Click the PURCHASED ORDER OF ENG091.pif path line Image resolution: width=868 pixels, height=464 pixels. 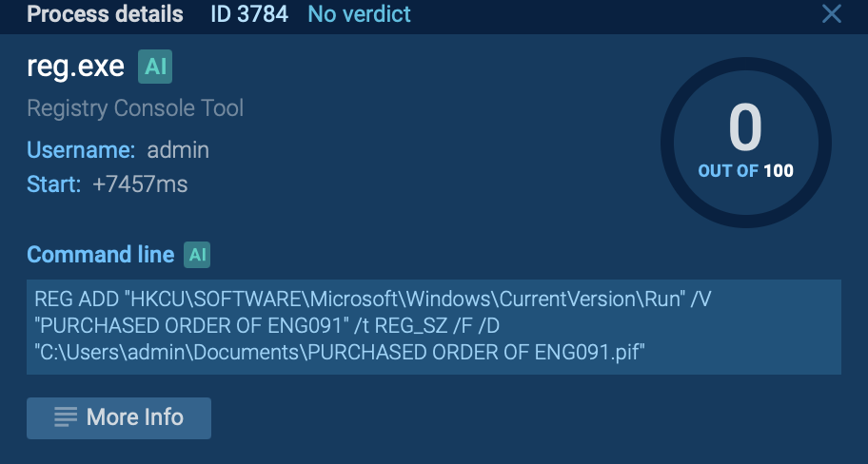(x=340, y=354)
